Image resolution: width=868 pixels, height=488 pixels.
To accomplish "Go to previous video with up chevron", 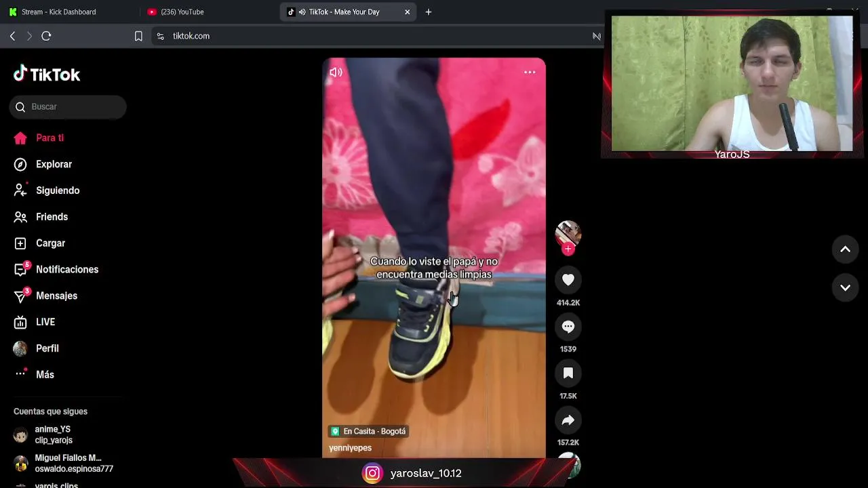I will [845, 249].
